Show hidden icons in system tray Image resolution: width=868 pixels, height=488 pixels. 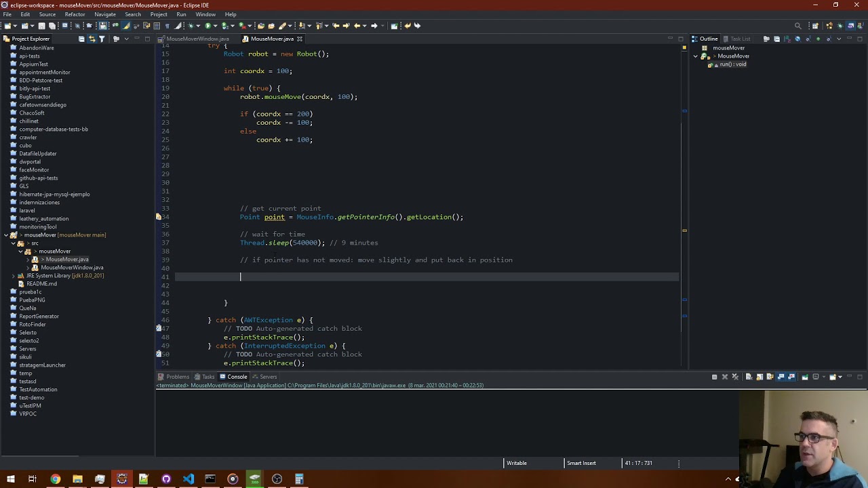(728, 479)
